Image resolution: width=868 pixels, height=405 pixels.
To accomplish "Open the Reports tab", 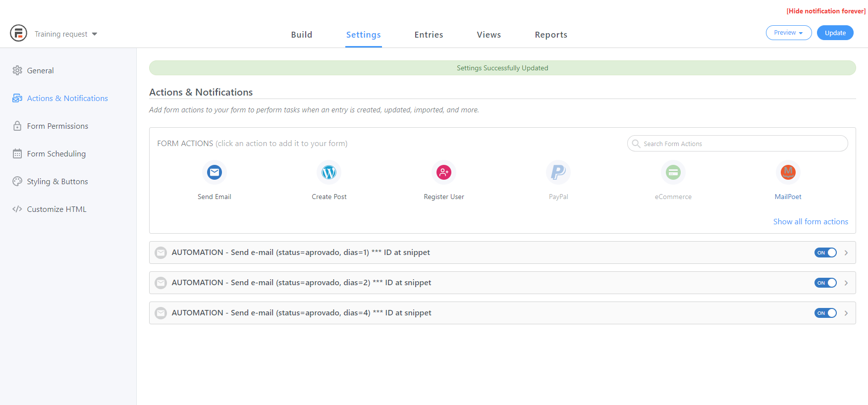I will [x=551, y=35].
